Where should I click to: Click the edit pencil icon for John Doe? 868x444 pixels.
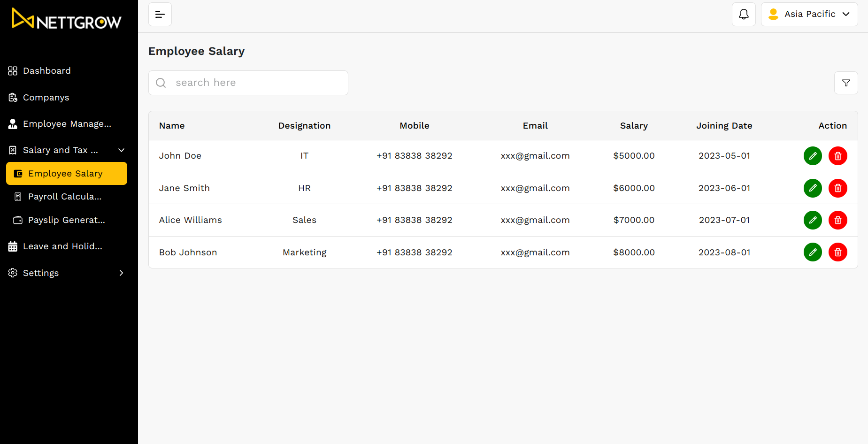pyautogui.click(x=813, y=156)
